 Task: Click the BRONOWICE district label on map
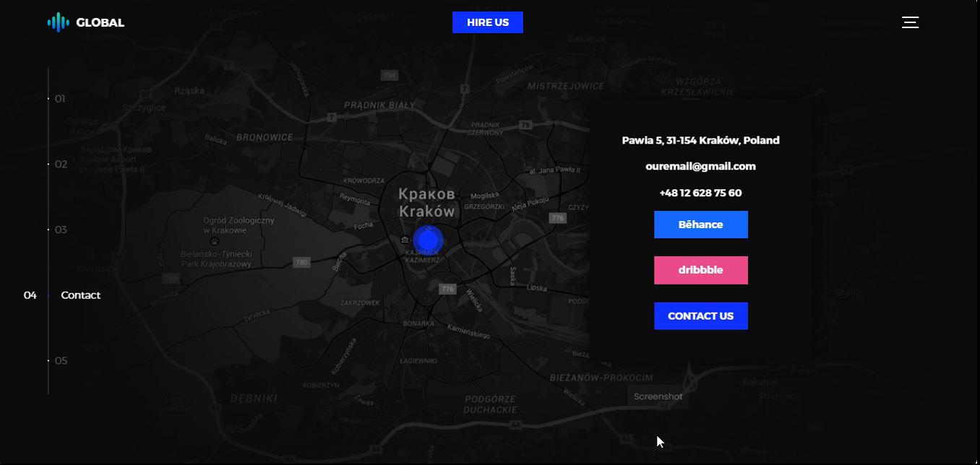tap(265, 137)
